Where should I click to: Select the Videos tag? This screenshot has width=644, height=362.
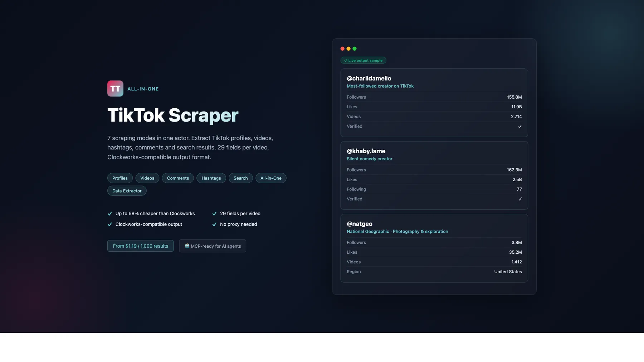(x=147, y=178)
